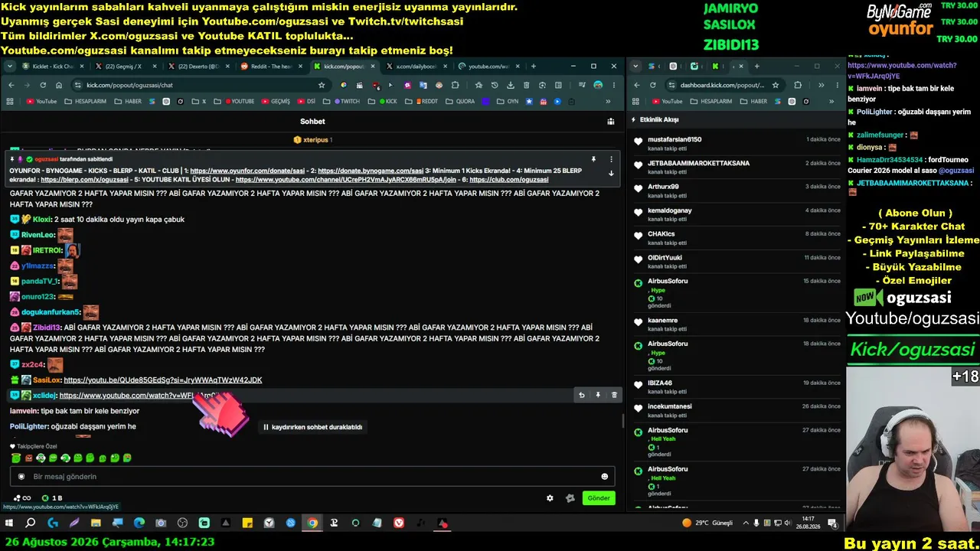The width and height of the screenshot is (980, 551).
Task: Open the oyunfor.com donate link in pinned message
Action: pyautogui.click(x=247, y=171)
